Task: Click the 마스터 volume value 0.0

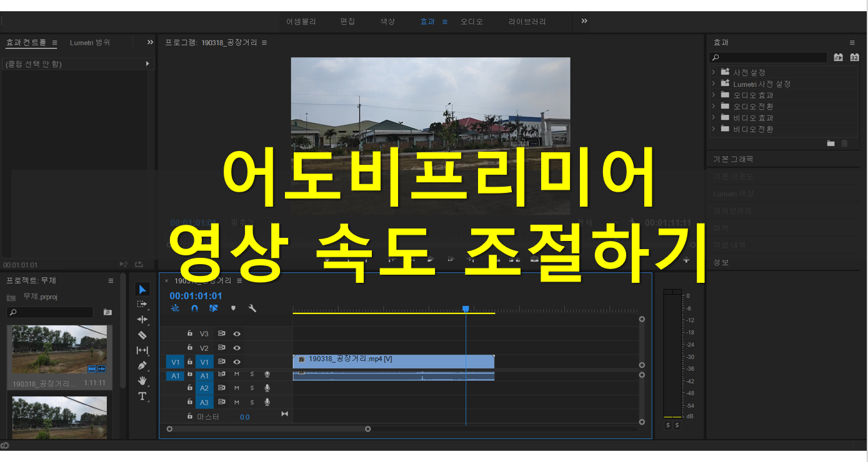Action: tap(244, 417)
